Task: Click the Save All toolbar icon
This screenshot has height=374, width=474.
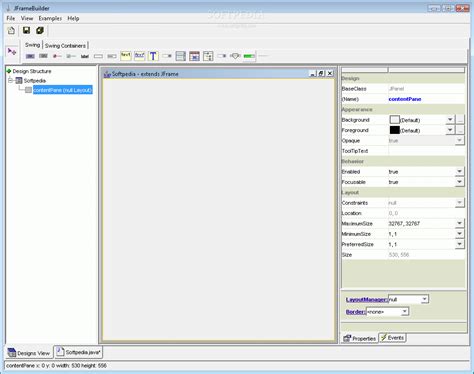Action: pyautogui.click(x=40, y=30)
